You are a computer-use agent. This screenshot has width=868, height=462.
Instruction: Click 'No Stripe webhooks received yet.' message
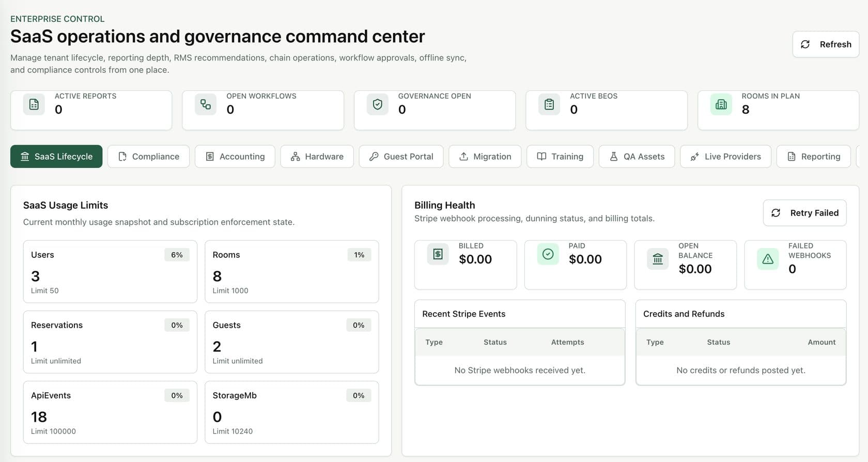click(520, 370)
